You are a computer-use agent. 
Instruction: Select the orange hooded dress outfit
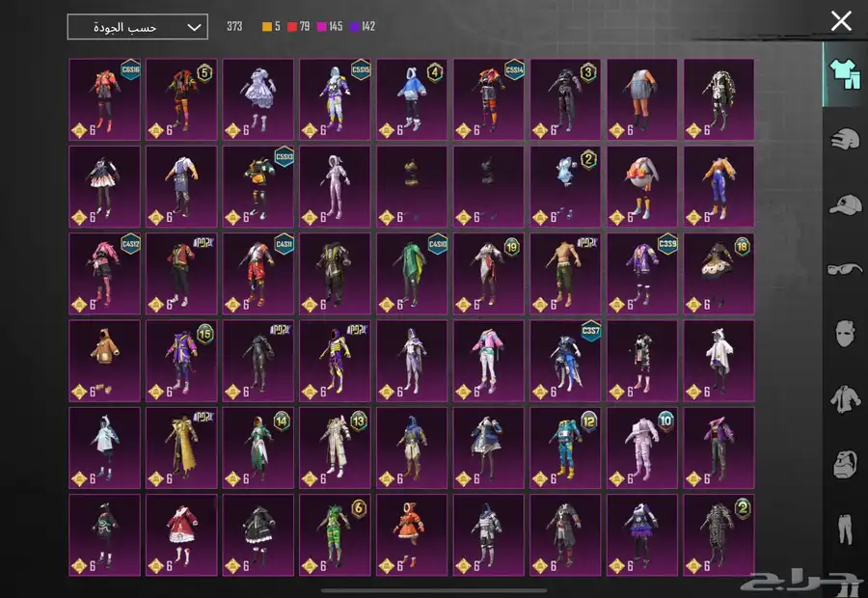412,535
